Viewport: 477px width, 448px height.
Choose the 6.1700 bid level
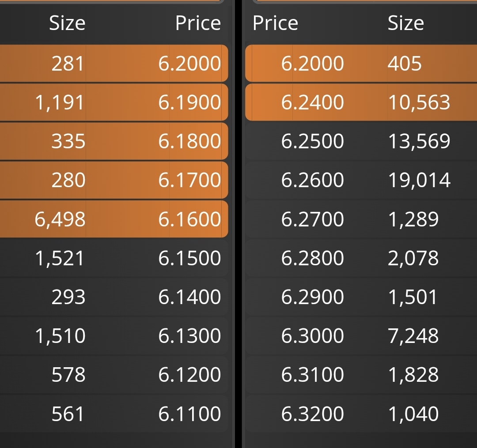coord(114,180)
